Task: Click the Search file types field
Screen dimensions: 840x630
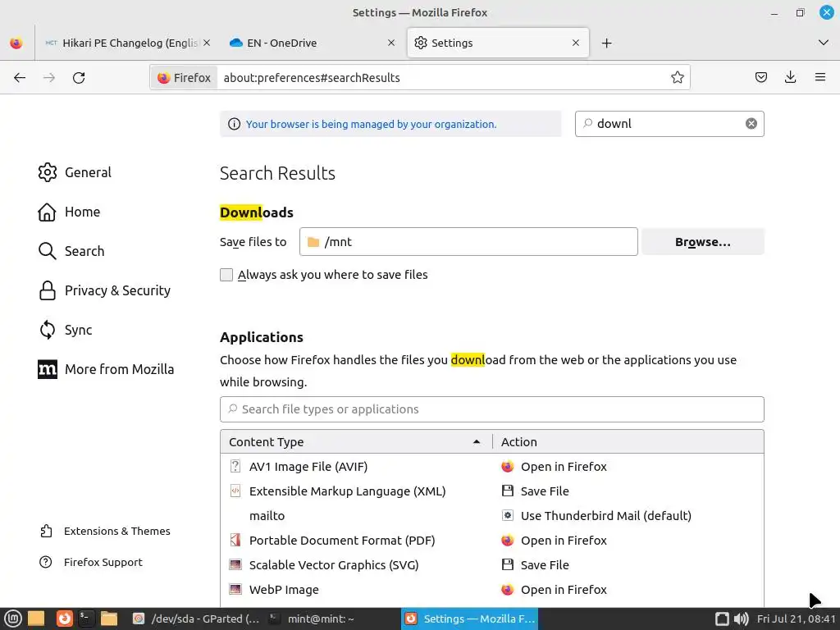Action: point(492,409)
